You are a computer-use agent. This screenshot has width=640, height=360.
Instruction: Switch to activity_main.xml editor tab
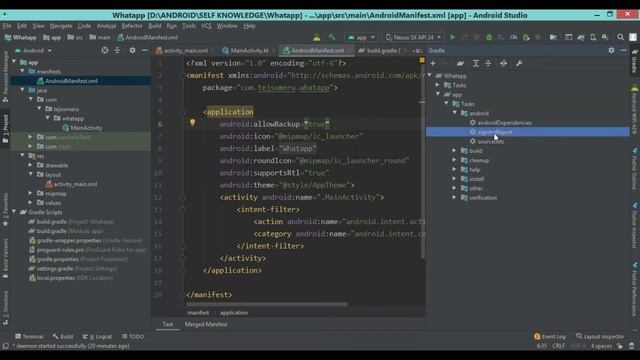(x=185, y=51)
